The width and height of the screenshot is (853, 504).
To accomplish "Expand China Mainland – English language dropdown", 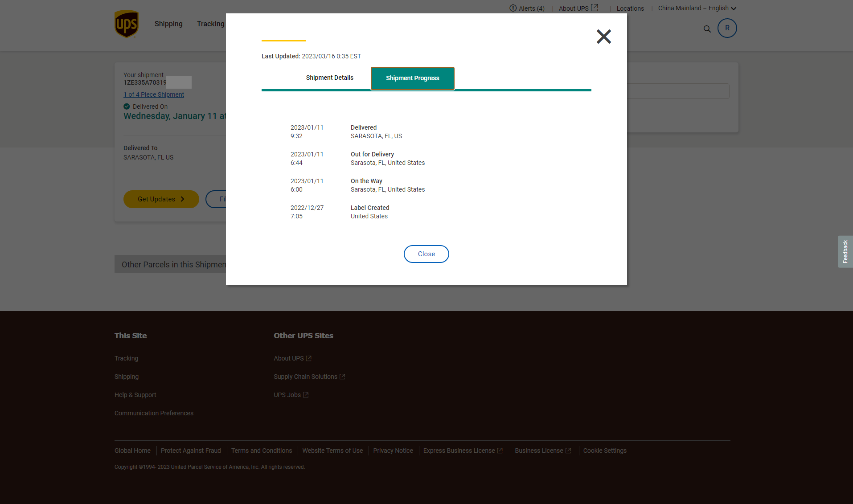I will pos(697,8).
